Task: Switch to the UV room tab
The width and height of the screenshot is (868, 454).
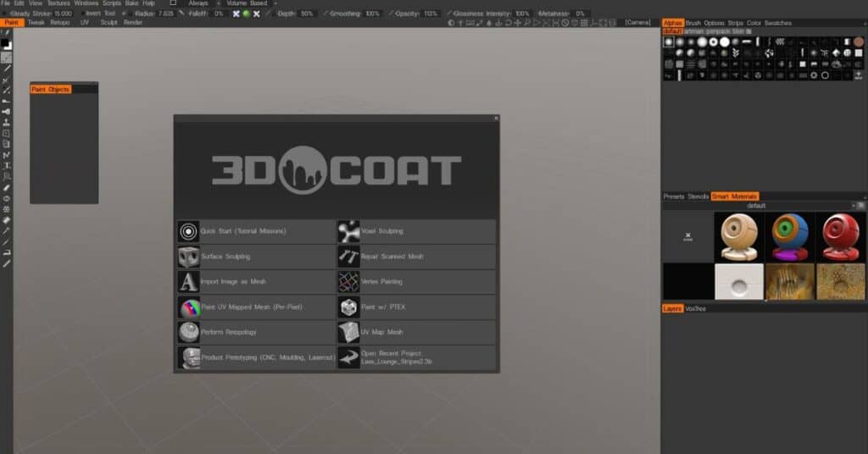Action: pyautogui.click(x=85, y=23)
